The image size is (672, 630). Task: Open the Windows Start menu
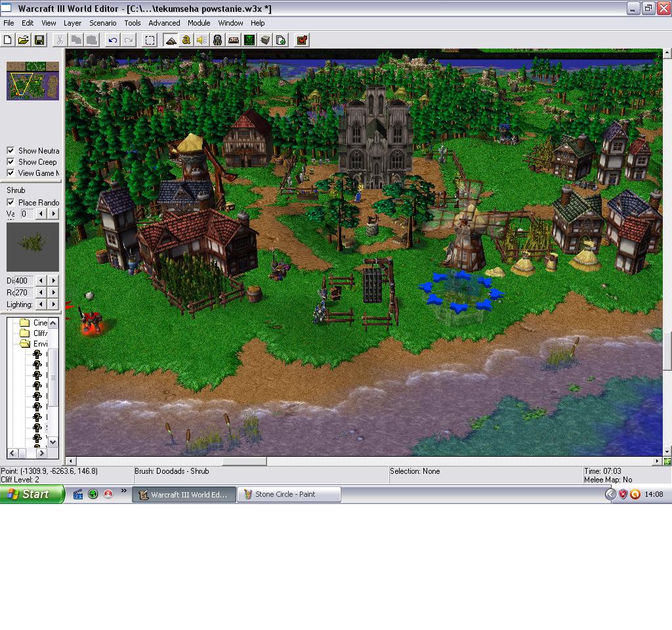pyautogui.click(x=31, y=494)
